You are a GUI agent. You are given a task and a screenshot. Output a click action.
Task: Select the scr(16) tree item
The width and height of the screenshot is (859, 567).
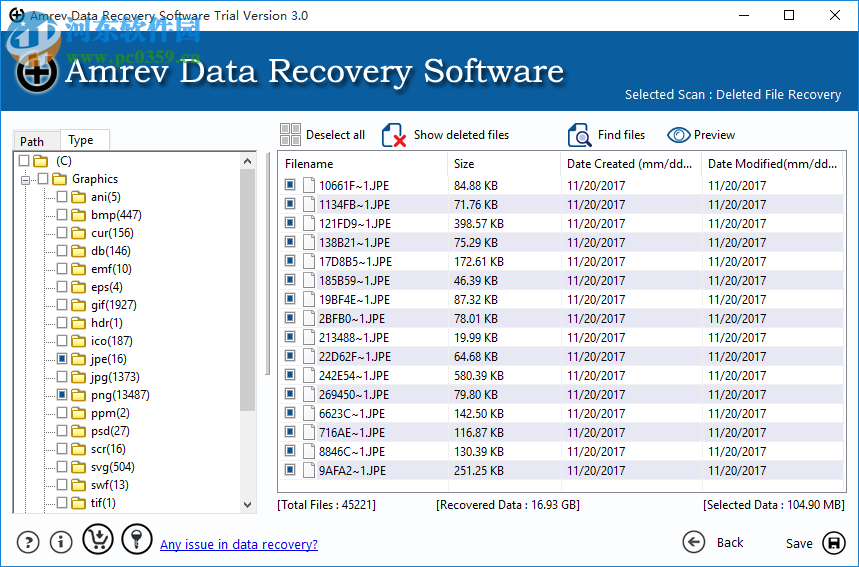pos(108,449)
